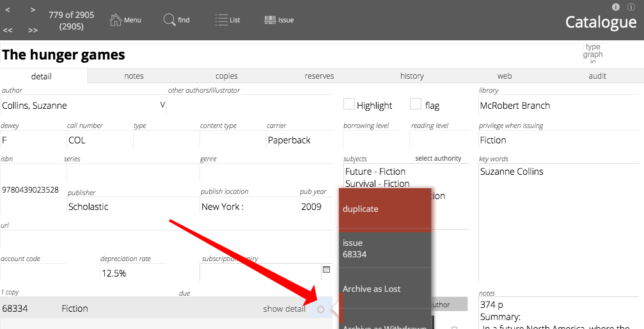Click the find magnifier icon
The image size is (644, 329).
169,20
